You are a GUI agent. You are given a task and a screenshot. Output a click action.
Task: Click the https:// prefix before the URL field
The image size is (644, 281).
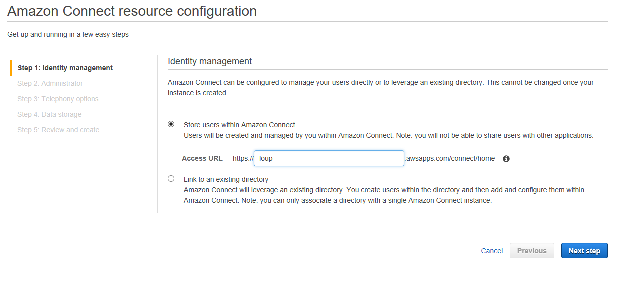click(x=243, y=158)
